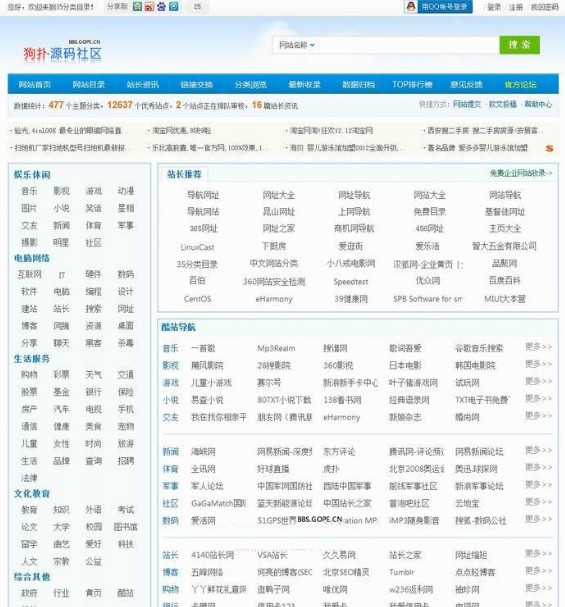This screenshot has height=607, width=565.
Task: Open the 登录 link in the top bar
Action: pos(494,7)
